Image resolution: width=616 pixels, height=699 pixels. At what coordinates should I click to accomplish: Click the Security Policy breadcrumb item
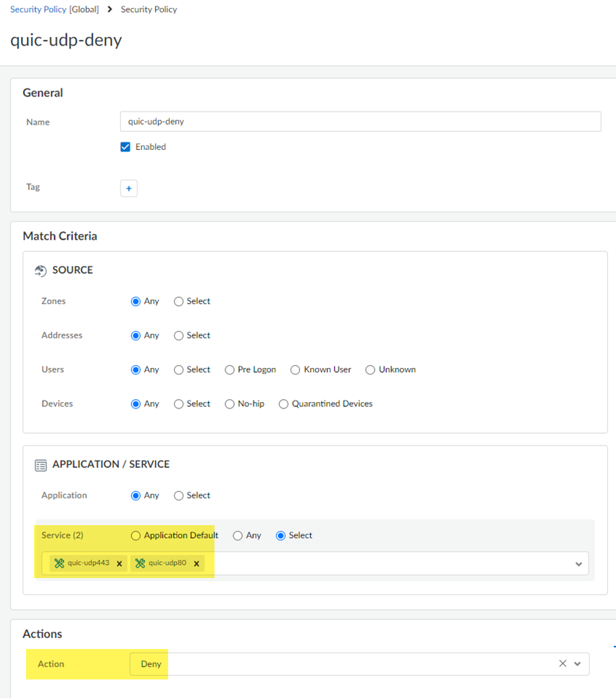click(x=149, y=9)
